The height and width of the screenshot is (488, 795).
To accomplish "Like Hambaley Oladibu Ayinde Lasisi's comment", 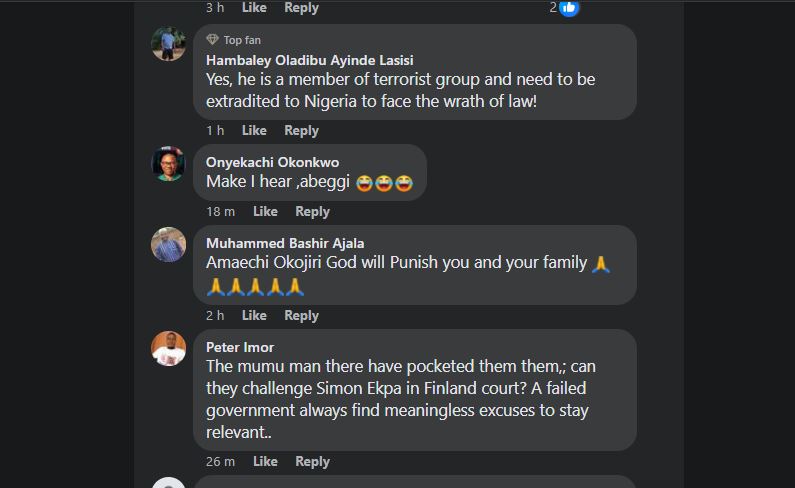I will click(254, 130).
